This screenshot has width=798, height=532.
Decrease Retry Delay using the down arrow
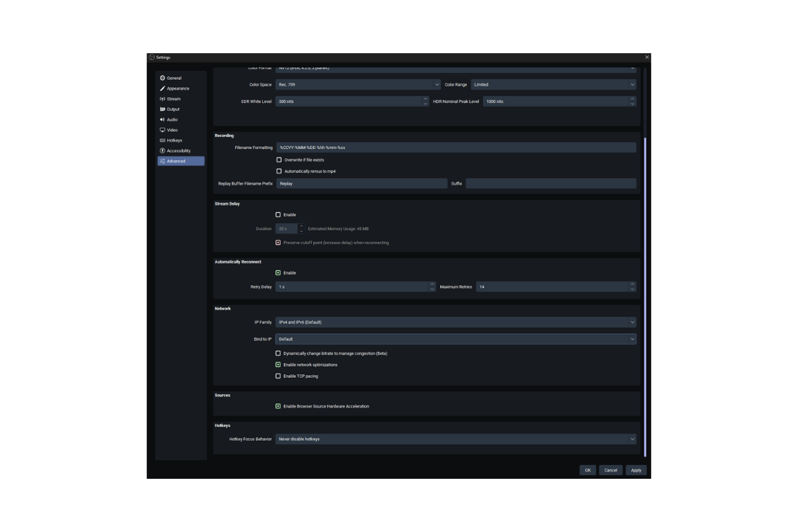pos(432,289)
